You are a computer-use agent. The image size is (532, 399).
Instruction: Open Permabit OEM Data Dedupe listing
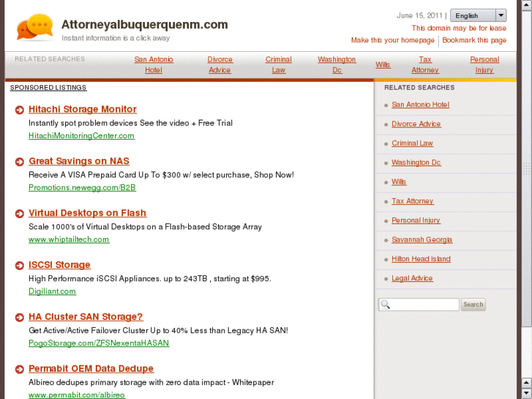[x=91, y=368]
